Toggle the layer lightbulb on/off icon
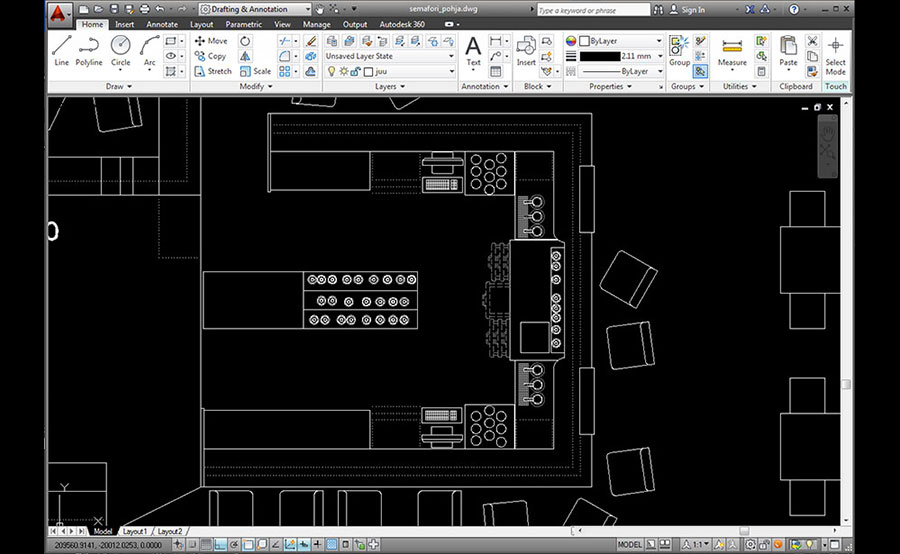 pos(332,72)
